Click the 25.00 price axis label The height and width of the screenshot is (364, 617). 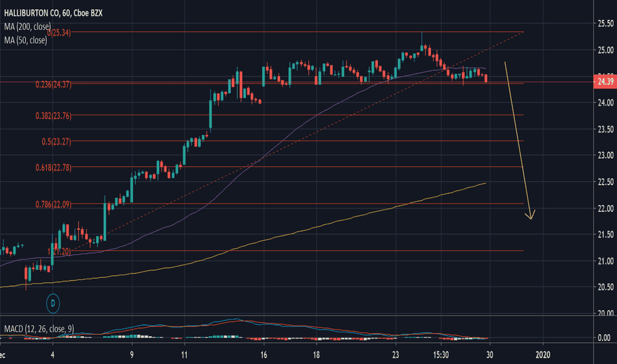606,50
